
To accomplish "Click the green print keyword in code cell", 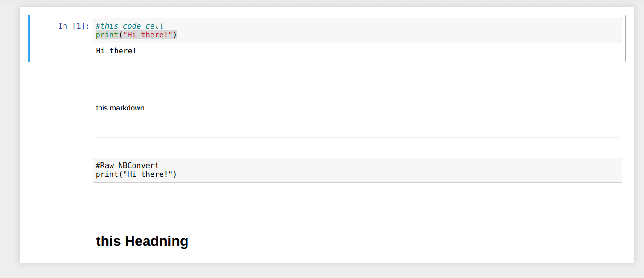I will (107, 35).
